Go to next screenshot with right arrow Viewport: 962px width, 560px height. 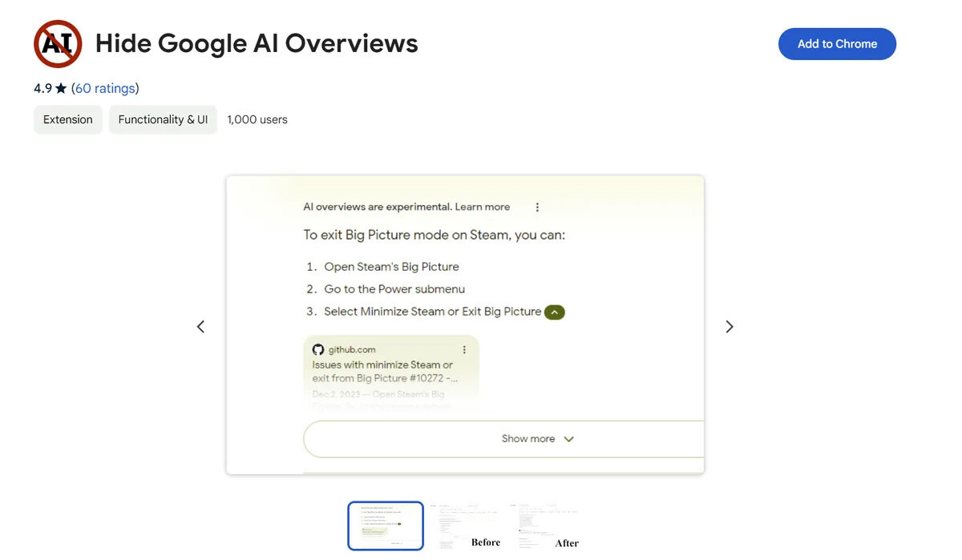730,326
